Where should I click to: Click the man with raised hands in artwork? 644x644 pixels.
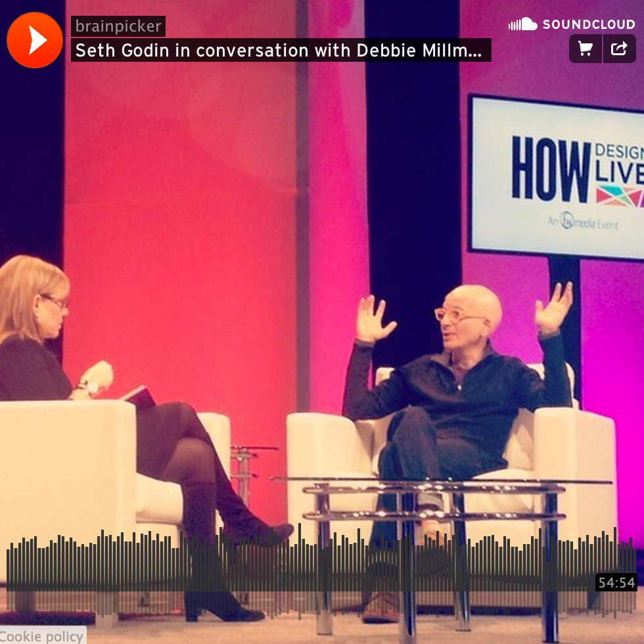[x=460, y=375]
